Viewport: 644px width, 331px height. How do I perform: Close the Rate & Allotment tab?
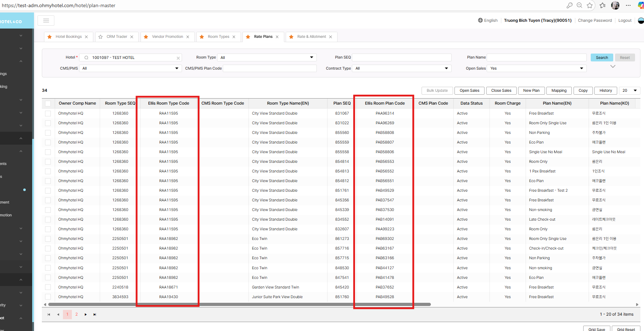pos(330,37)
